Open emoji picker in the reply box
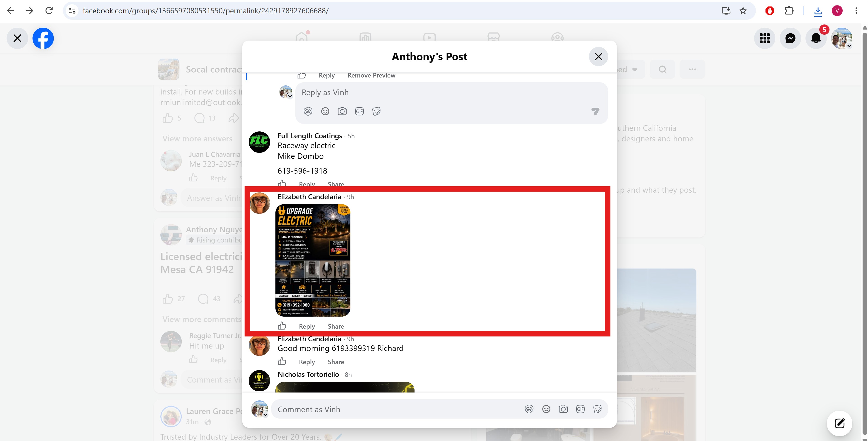868x441 pixels. pyautogui.click(x=325, y=111)
